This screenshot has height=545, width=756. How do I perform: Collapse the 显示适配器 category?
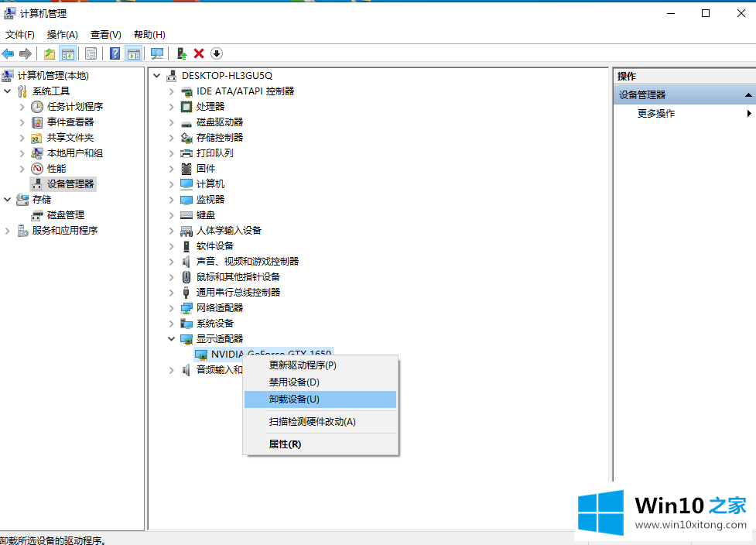[x=171, y=338]
